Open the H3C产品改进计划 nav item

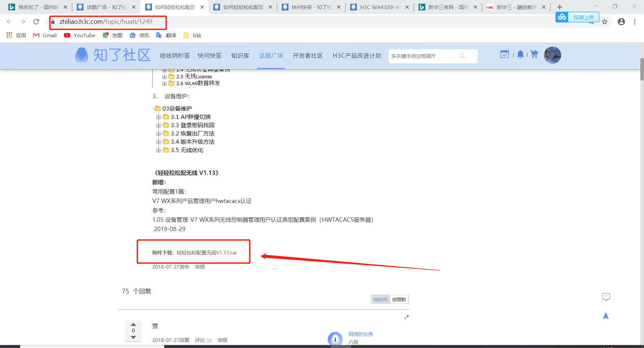[357, 56]
